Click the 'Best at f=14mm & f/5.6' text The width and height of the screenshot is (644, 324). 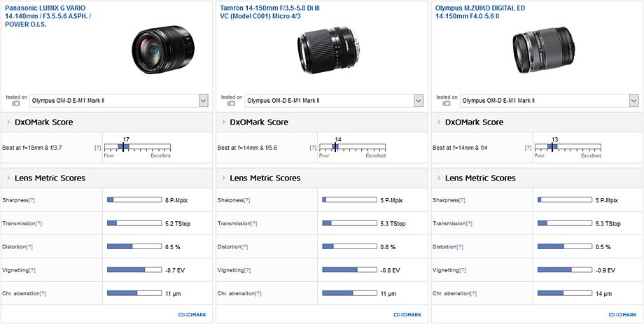247,148
